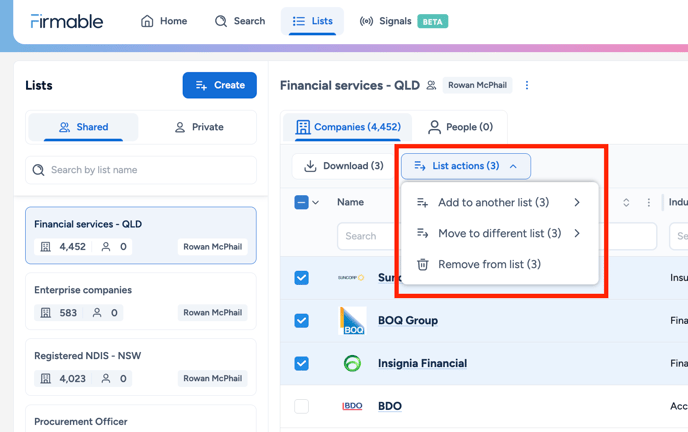The image size is (688, 432).
Task: Click the Insignia Financial logo
Action: point(352,364)
